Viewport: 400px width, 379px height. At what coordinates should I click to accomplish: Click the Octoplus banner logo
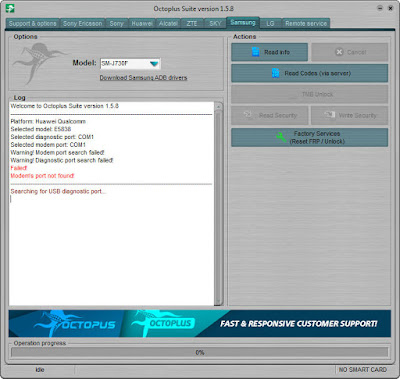coord(163,323)
